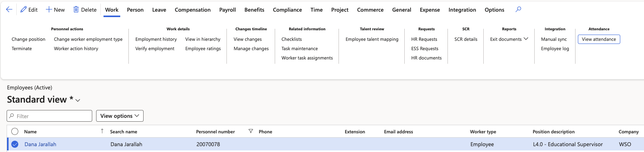The image size is (644, 152).
Task: Open Worker action history
Action: point(76,49)
